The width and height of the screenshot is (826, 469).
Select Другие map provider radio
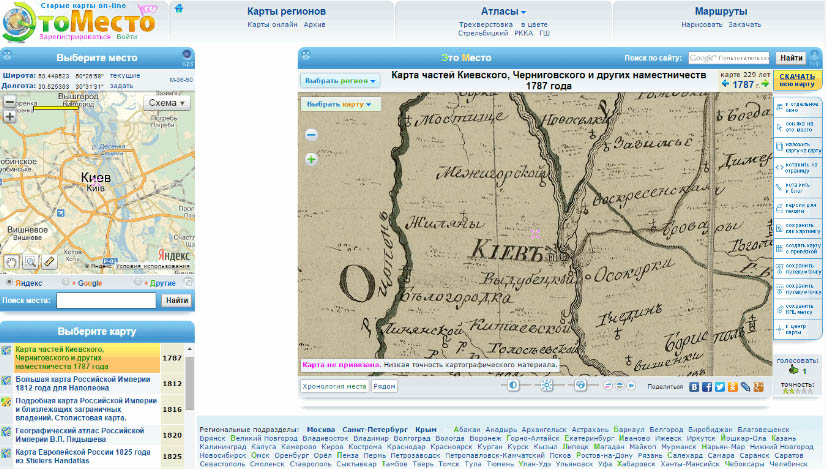[137, 282]
